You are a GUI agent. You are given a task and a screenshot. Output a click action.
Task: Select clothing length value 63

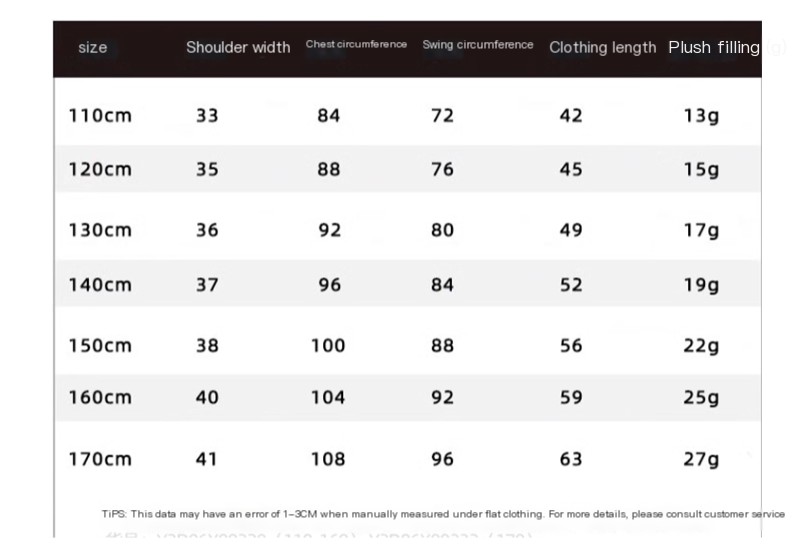[571, 460]
